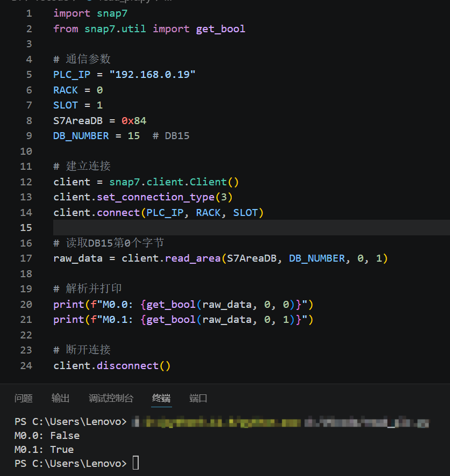This screenshot has height=476, width=450.
Task: Click the get_bool import name
Action: [x=220, y=29]
